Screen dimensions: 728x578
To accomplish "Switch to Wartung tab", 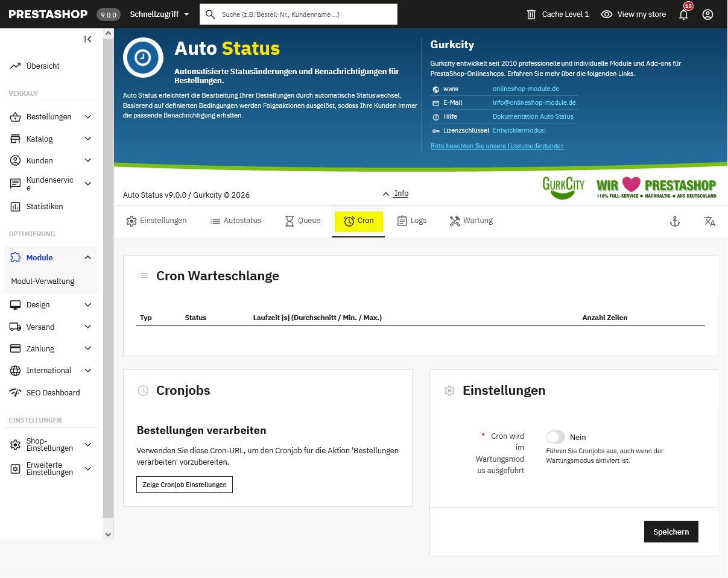I will [x=471, y=221].
